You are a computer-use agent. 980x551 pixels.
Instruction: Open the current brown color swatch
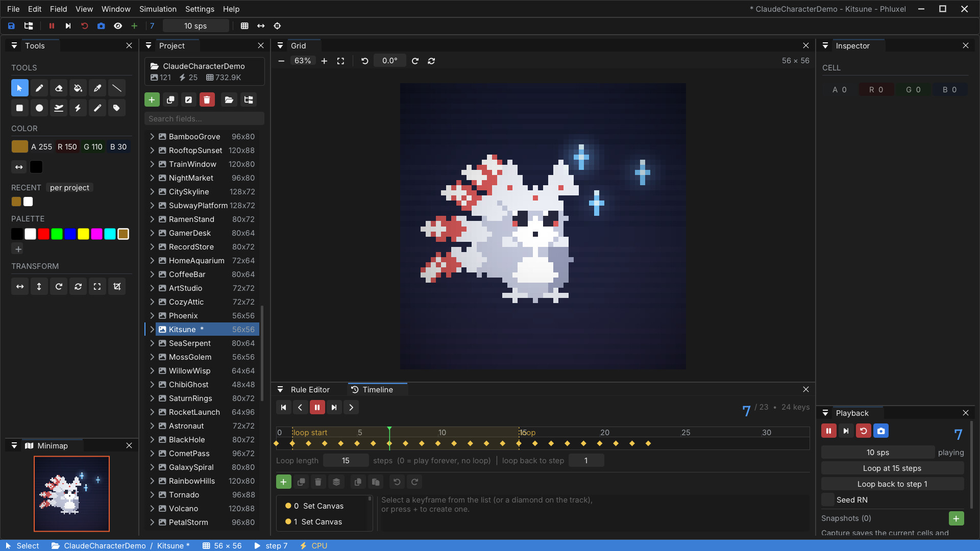[19, 146]
